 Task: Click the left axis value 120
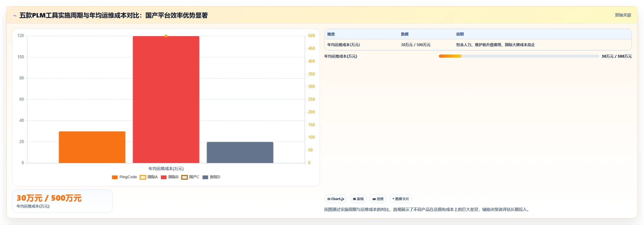coord(21,36)
